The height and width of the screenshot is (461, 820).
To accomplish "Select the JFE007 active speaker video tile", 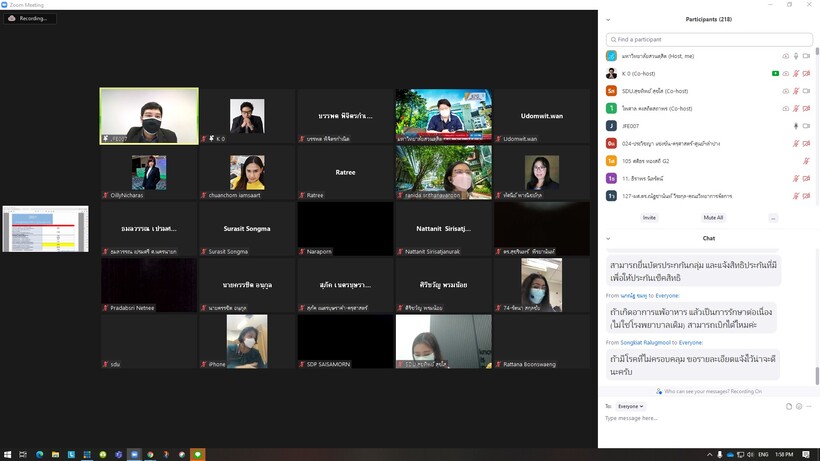I will click(149, 116).
